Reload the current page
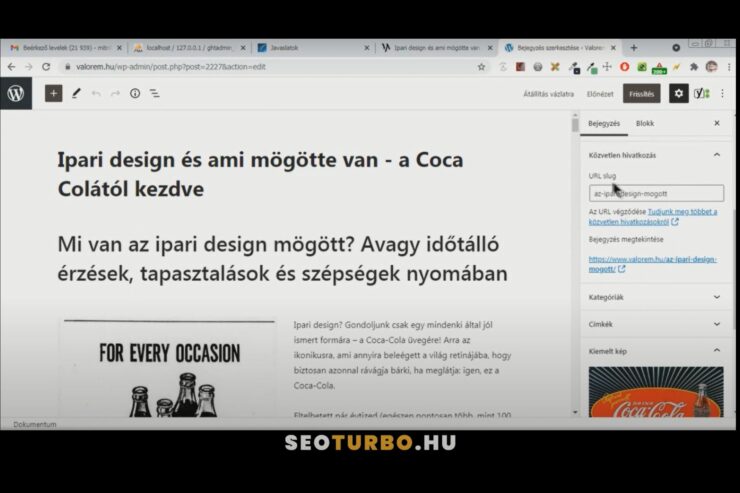Viewport: 740px width, 493px height. click(x=46, y=67)
